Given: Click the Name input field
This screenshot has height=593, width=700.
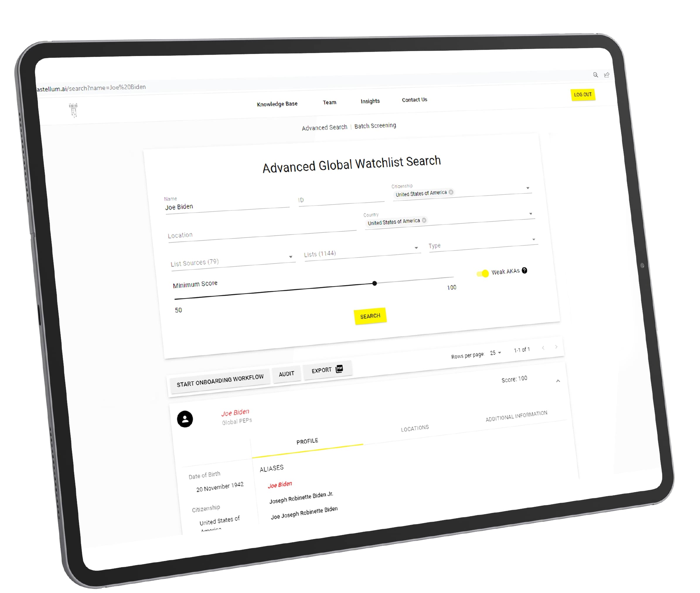Looking at the screenshot, I should [225, 207].
